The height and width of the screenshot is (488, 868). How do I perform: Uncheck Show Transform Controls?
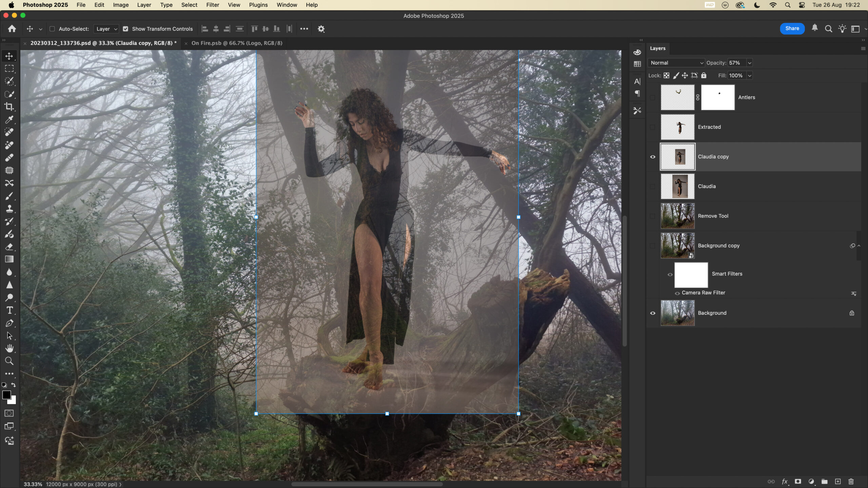(126, 29)
